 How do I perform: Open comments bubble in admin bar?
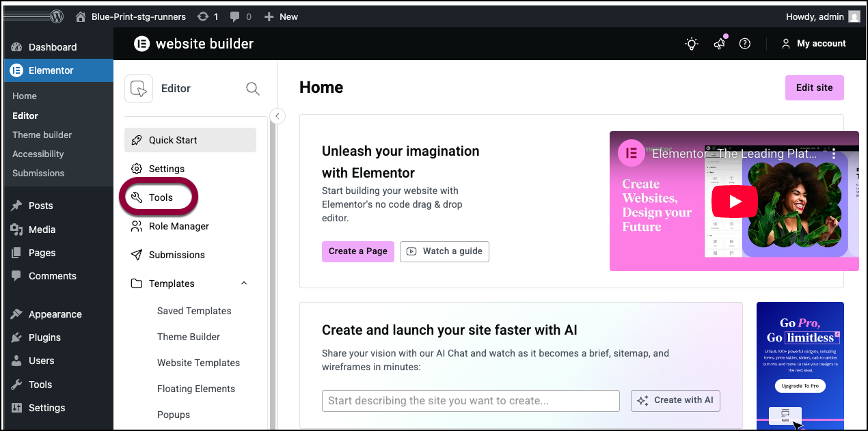tap(240, 16)
